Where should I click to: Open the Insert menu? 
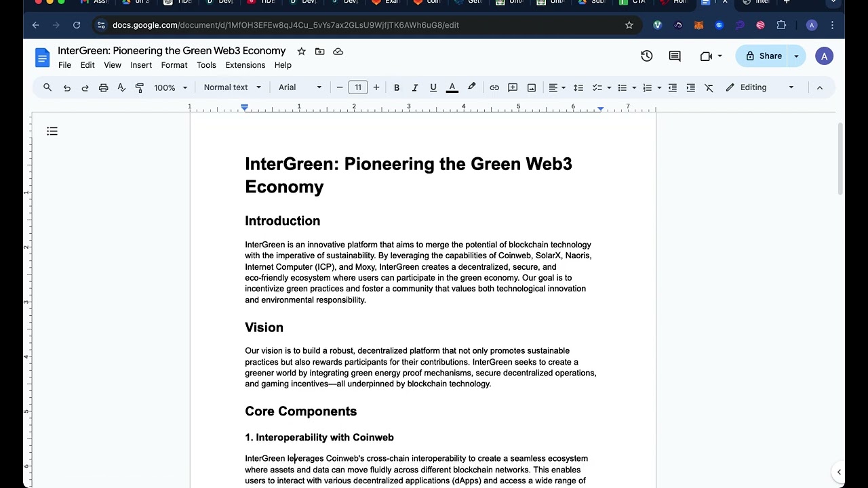click(x=141, y=66)
